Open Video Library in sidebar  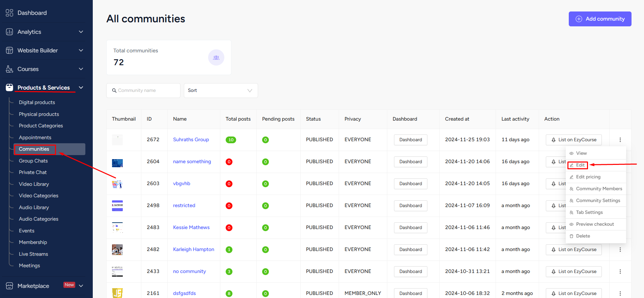tap(34, 184)
